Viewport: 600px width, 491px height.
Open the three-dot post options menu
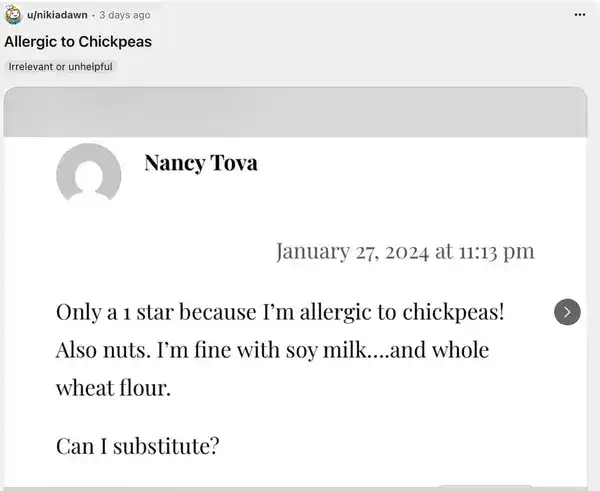581,15
